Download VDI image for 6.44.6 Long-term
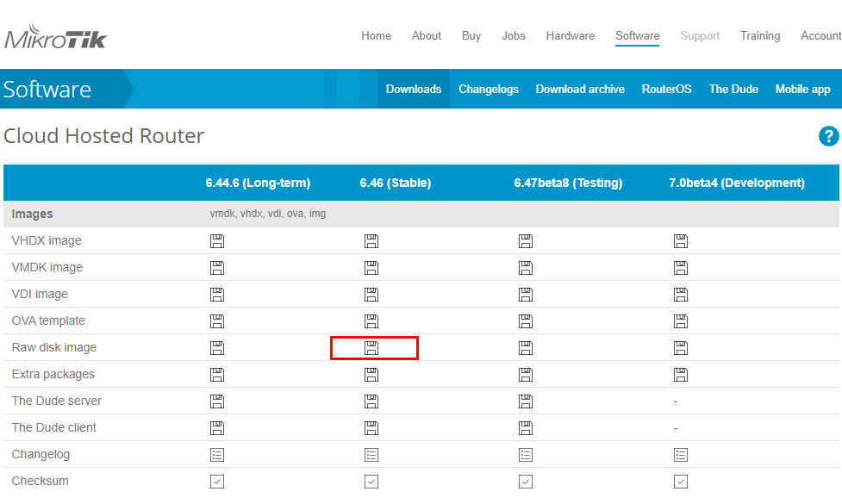Viewport: 842px width, 504px height. coord(217,294)
